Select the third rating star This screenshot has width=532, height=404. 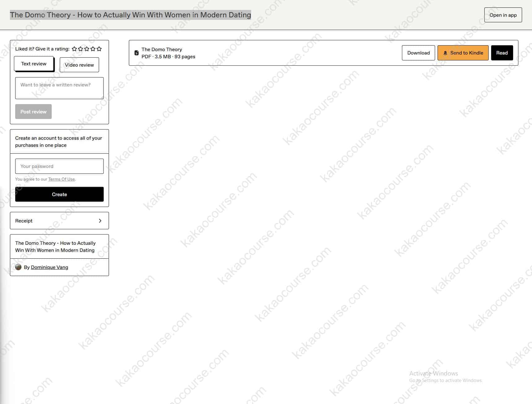click(87, 49)
